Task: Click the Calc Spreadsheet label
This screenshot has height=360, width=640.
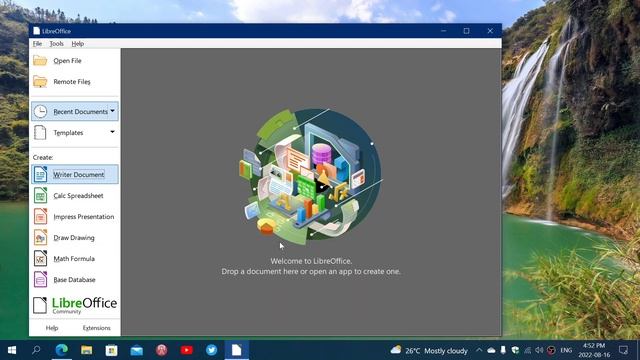Action: click(78, 196)
